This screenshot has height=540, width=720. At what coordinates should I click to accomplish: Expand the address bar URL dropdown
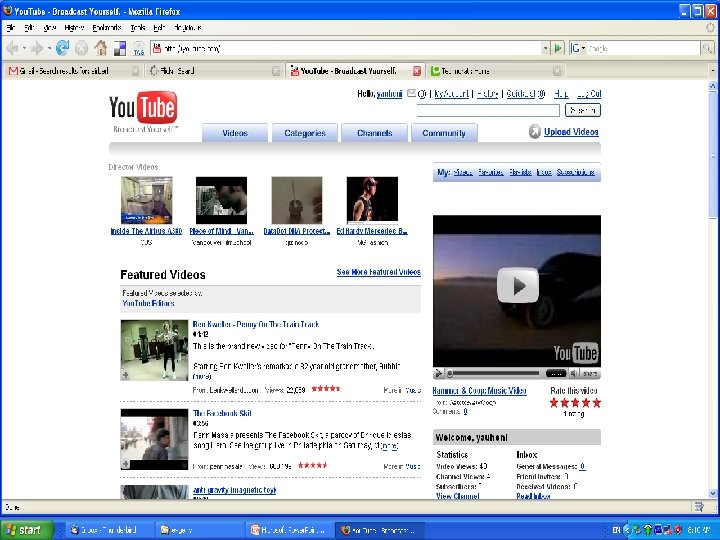pos(545,48)
